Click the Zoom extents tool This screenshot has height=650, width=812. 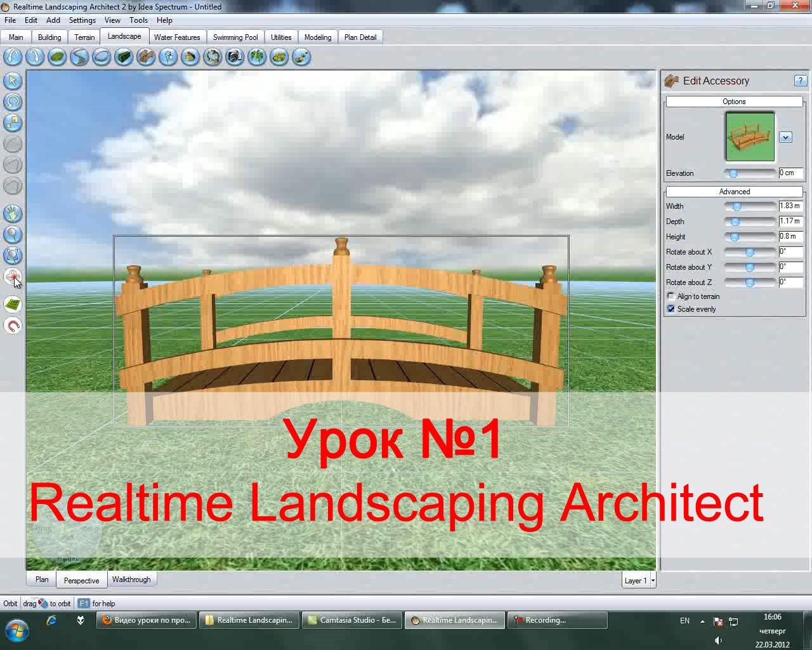[13, 255]
